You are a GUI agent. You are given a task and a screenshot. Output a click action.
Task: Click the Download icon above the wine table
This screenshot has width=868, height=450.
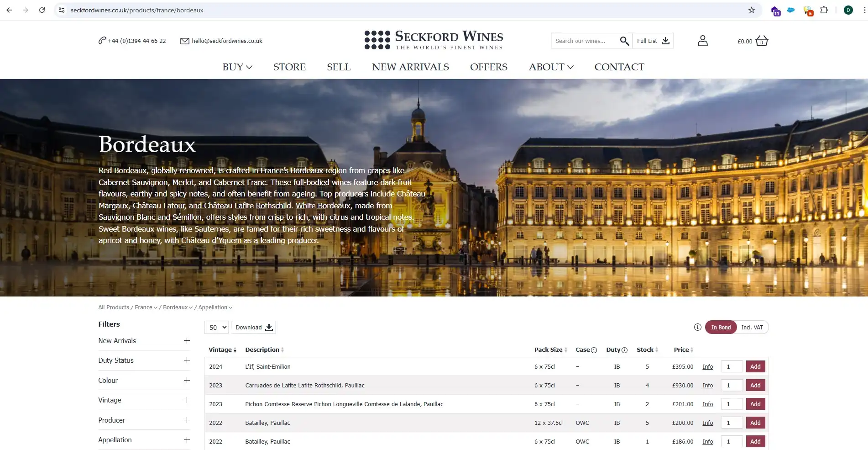tap(269, 327)
